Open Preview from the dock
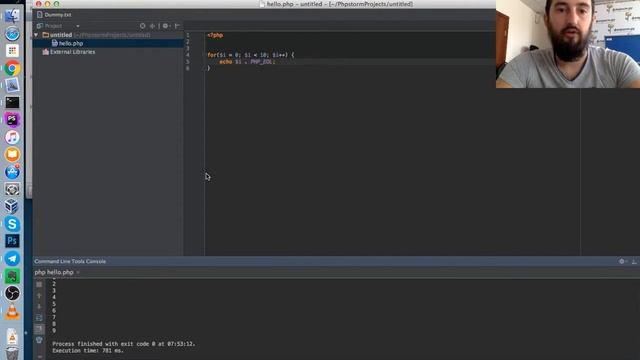The width and height of the screenshot is (640, 360). click(12, 85)
